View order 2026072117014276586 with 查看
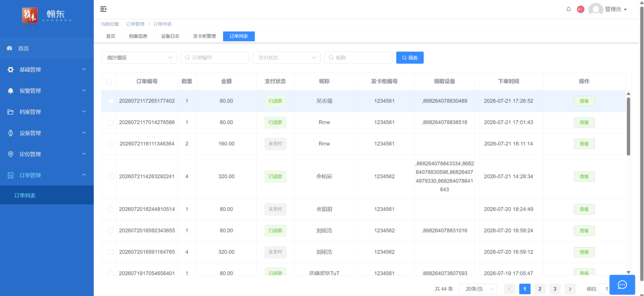The width and height of the screenshot is (644, 296). point(584,123)
